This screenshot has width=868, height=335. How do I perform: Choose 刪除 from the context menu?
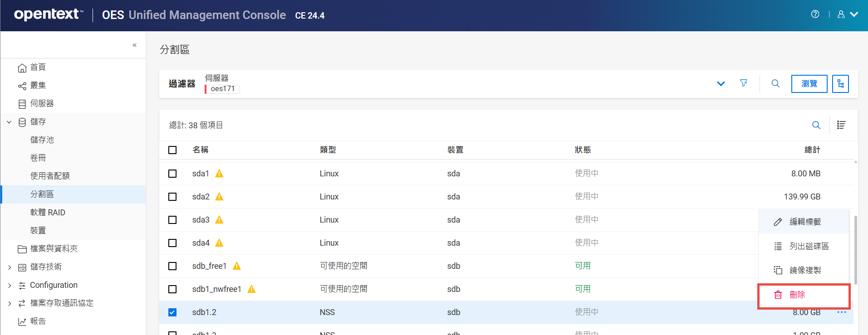pos(804,295)
